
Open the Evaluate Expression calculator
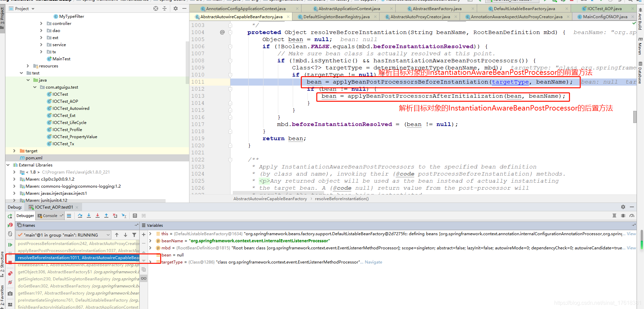pyautogui.click(x=135, y=216)
